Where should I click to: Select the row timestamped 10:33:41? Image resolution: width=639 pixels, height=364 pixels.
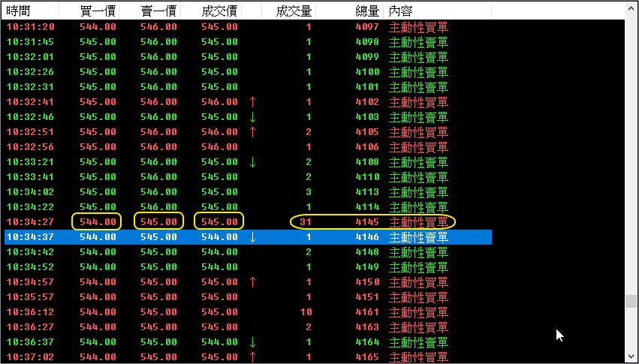248,177
